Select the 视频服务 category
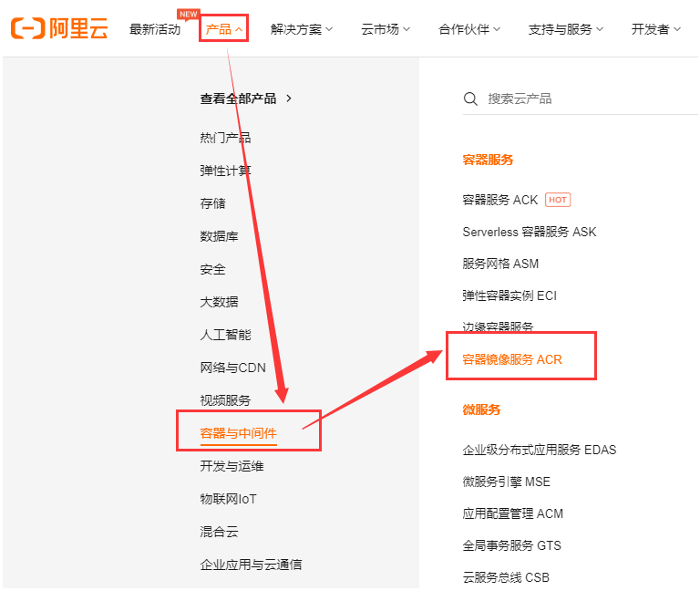 [225, 400]
